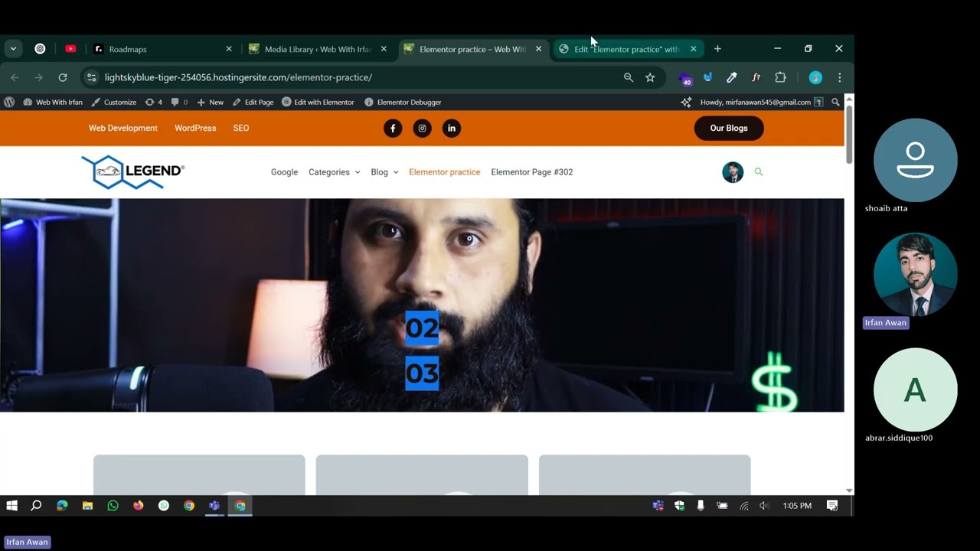Image resolution: width=980 pixels, height=551 pixels.
Task: Open the Chrome extensions puzzle icon
Action: point(780,77)
